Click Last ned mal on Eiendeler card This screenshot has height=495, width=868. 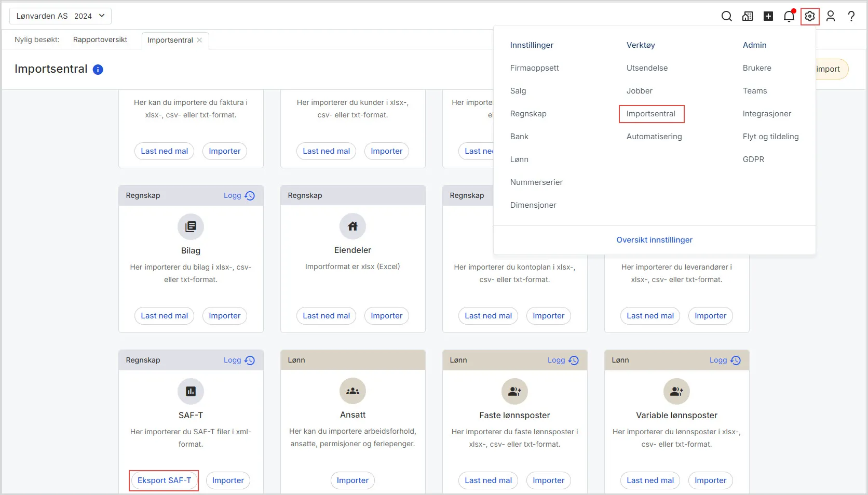coord(327,316)
